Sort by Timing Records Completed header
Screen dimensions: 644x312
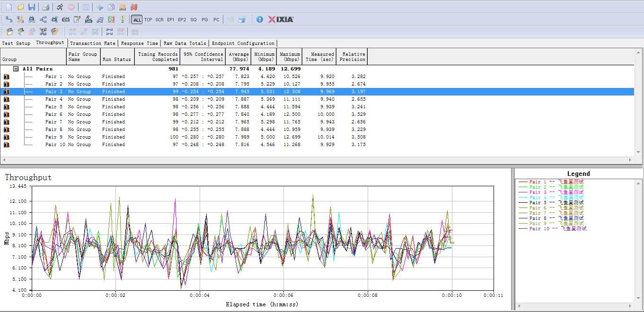tap(157, 57)
